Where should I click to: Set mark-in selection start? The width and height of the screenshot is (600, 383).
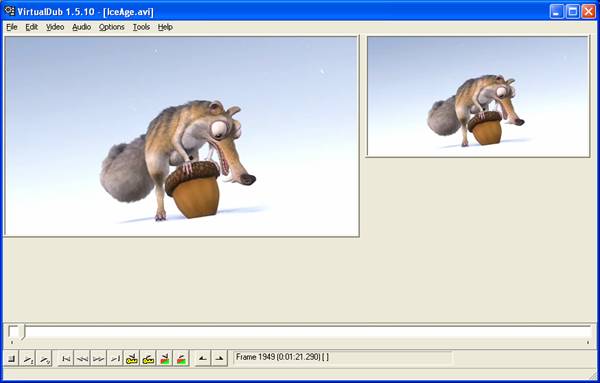(203, 359)
